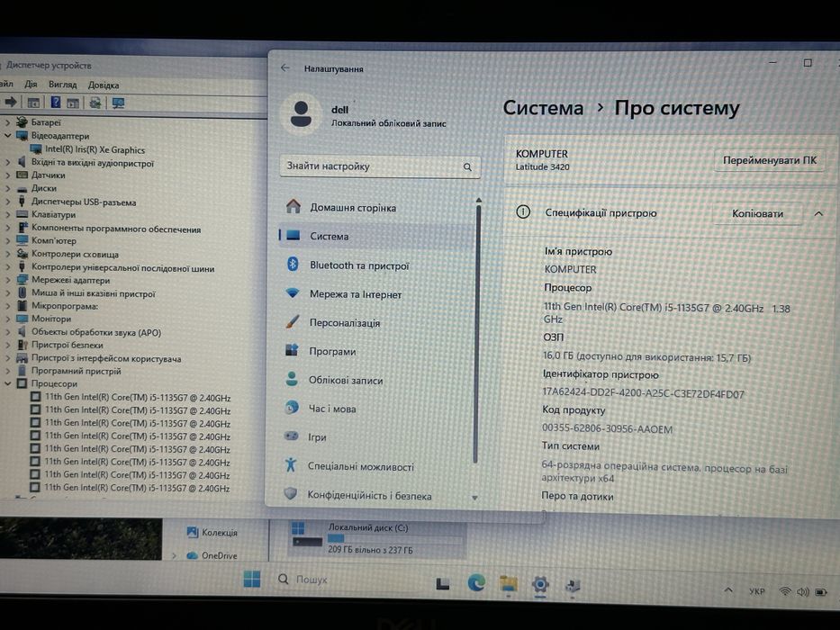Select Intel(R) Iris(R) Xe Graphics device
The image size is (840, 630).
tap(95, 150)
